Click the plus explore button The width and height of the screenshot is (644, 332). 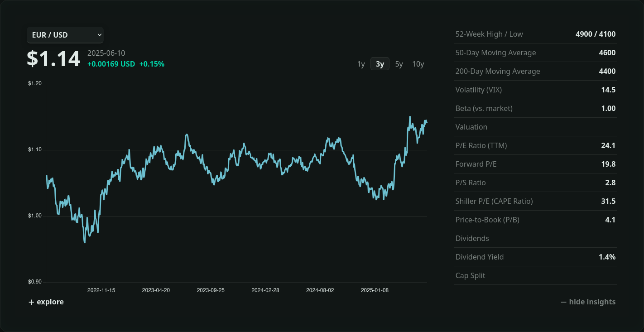[x=46, y=302]
